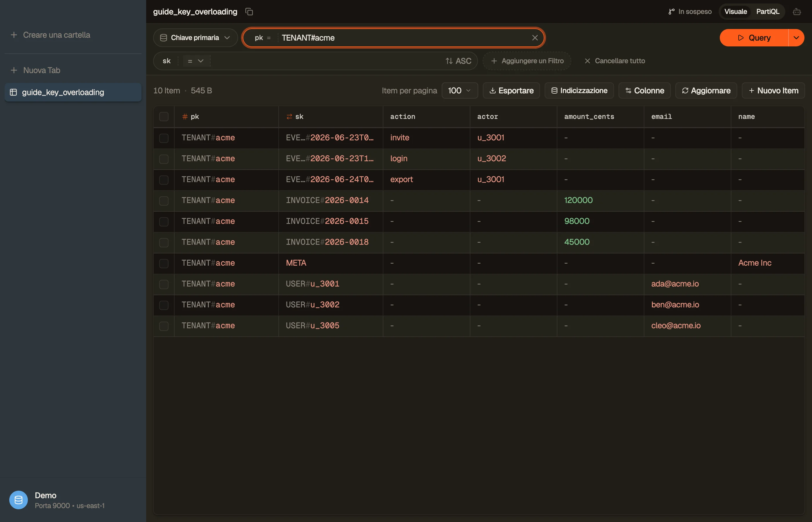Toggle the select-all header checkbox

tap(164, 117)
